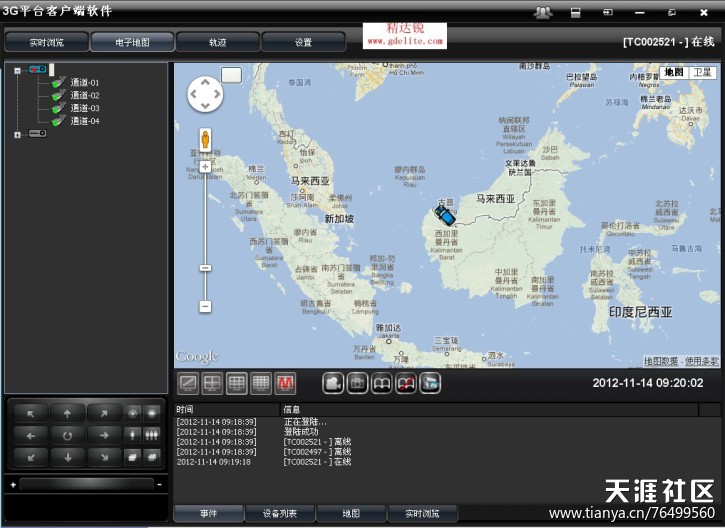Switch map to 地图 view
The image size is (725, 528).
tap(674, 73)
